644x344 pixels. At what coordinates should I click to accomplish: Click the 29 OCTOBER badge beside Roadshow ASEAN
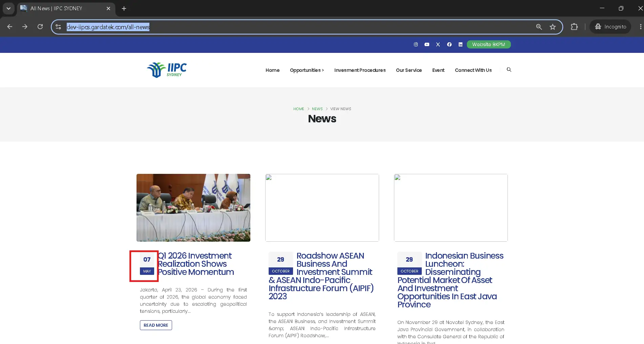pos(281,263)
